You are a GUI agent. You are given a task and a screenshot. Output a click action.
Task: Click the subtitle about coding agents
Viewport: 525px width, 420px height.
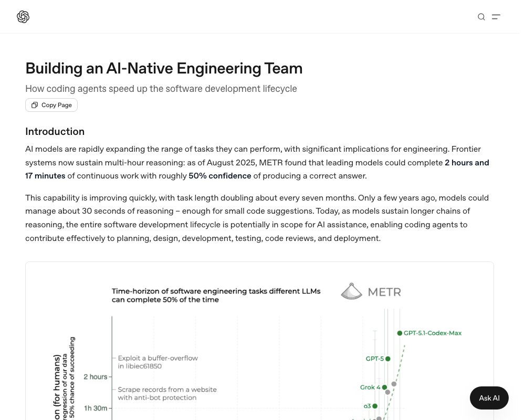pyautogui.click(x=161, y=89)
